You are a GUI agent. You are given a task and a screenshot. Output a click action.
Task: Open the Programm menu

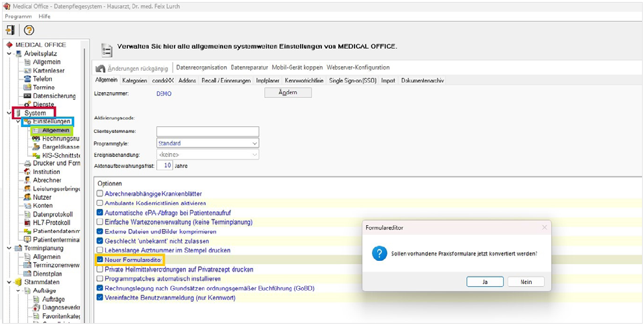click(18, 16)
